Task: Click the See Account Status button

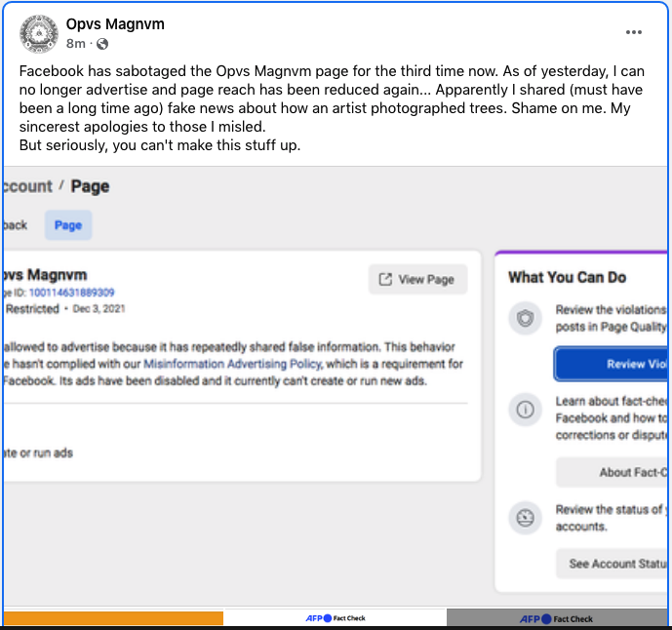Action: (x=613, y=564)
